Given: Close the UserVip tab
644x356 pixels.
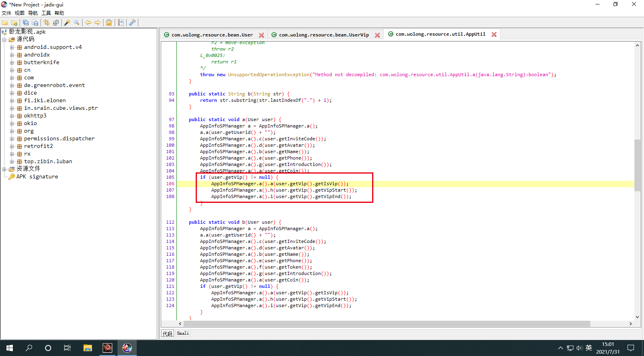Looking at the screenshot, I should click(377, 35).
